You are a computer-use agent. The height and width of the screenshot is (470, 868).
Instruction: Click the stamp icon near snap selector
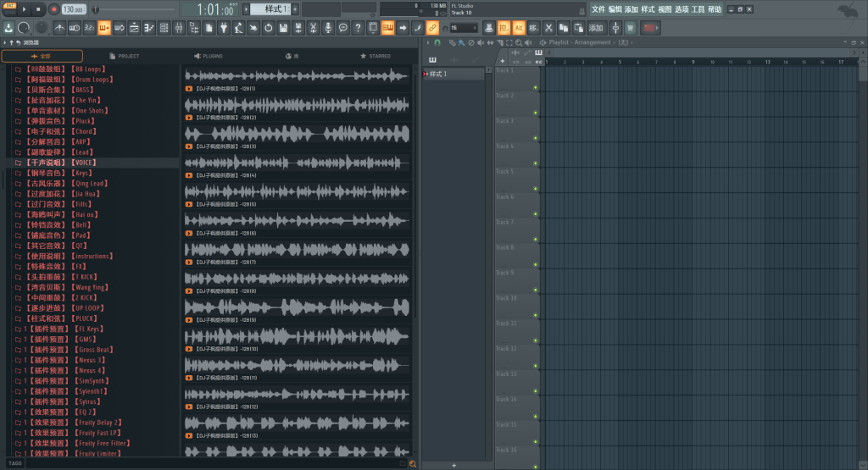[x=489, y=28]
